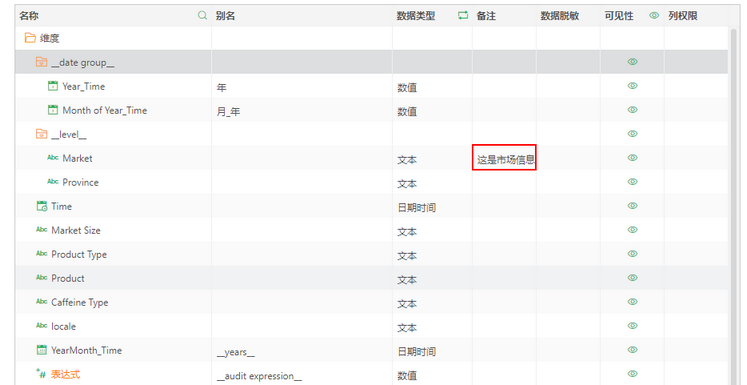
Task: Collapse the 维度 folder
Action: coord(30,38)
